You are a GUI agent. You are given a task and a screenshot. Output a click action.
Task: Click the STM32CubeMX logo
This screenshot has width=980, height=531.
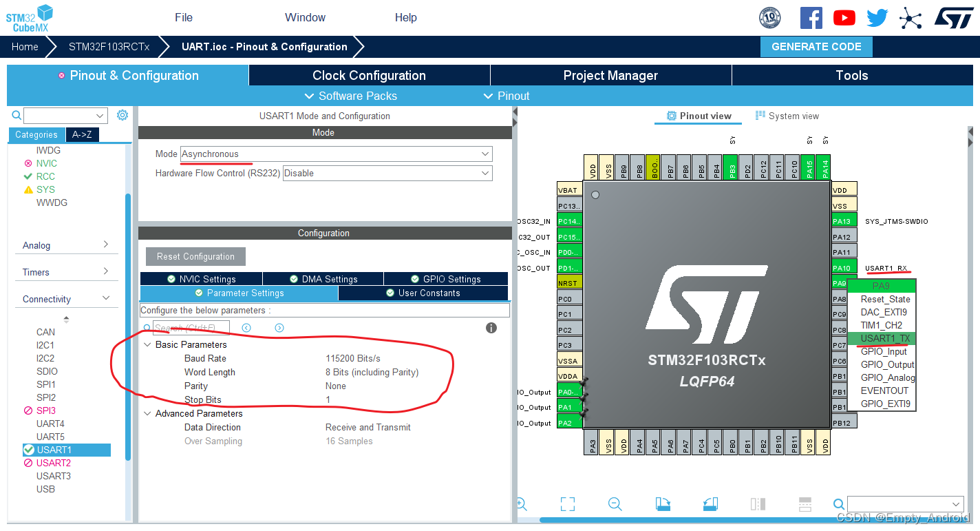(x=29, y=18)
